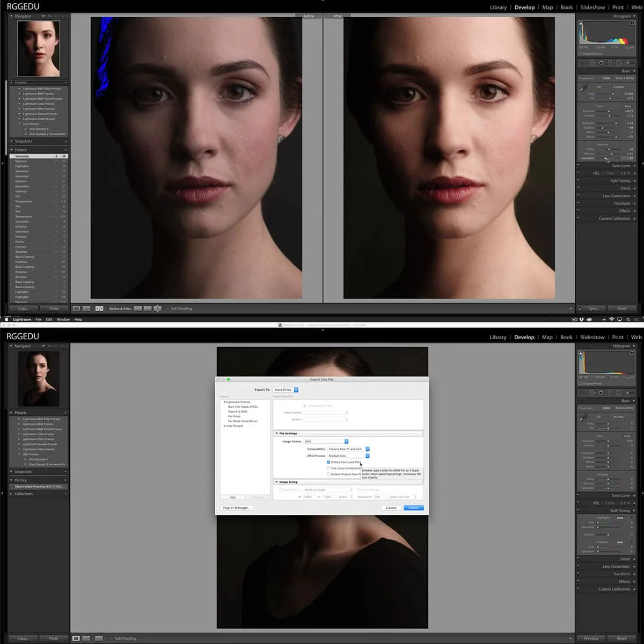
Task: Open the Window menu in macOS menu bar
Action: pos(63,319)
